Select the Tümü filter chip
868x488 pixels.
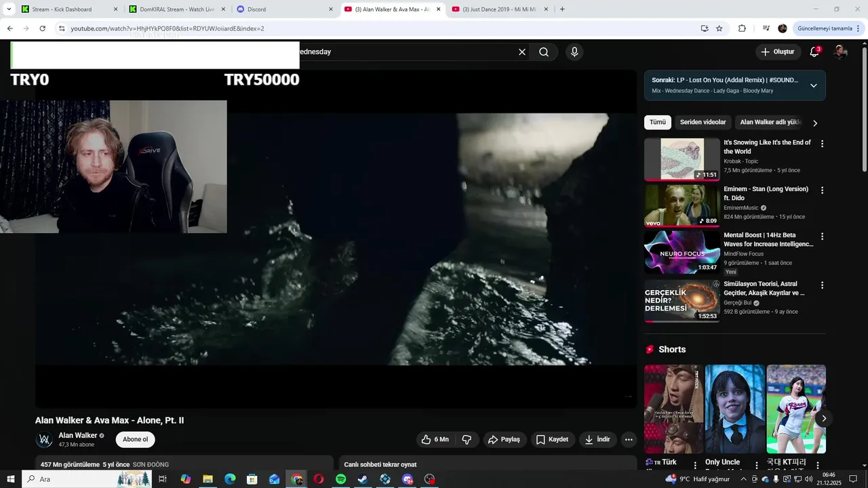(x=658, y=123)
